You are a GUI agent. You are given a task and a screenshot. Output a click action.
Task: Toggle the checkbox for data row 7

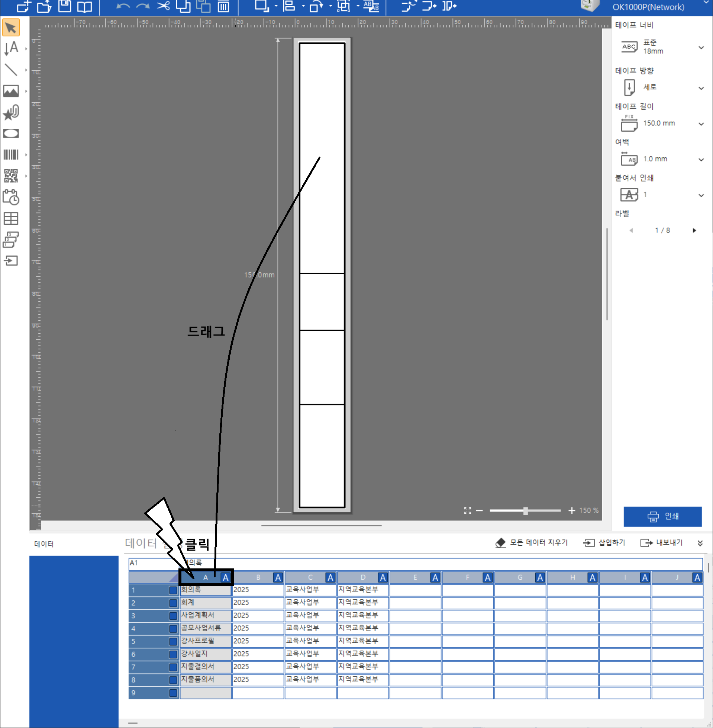pyautogui.click(x=173, y=667)
